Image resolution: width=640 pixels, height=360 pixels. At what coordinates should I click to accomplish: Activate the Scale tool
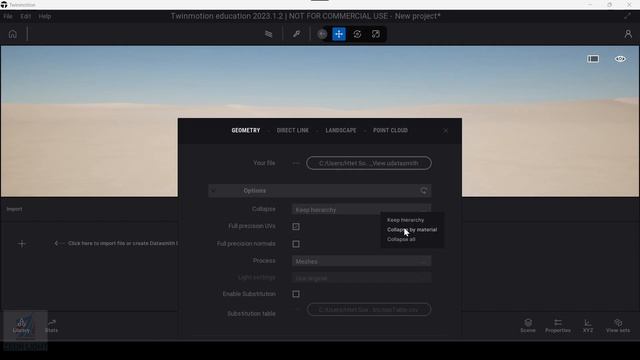click(x=376, y=34)
